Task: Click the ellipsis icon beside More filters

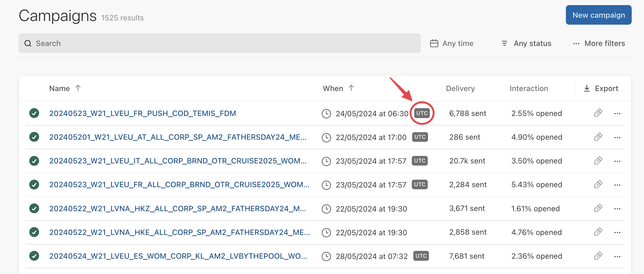Action: point(576,43)
